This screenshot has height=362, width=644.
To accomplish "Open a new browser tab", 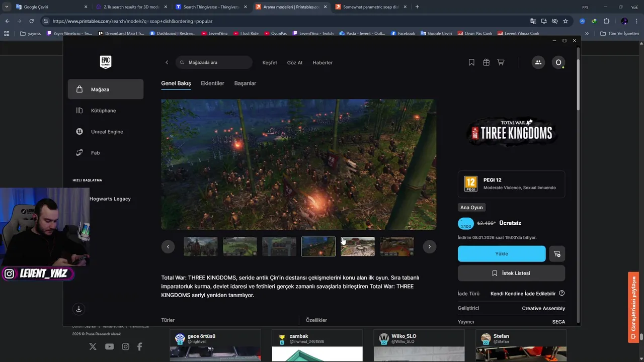I will [417, 7].
